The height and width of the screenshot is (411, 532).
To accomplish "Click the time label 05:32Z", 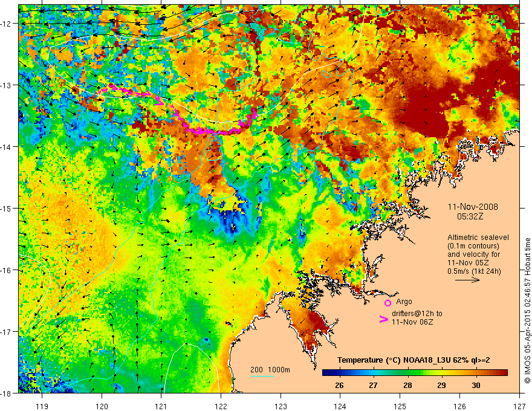I will pos(470,216).
